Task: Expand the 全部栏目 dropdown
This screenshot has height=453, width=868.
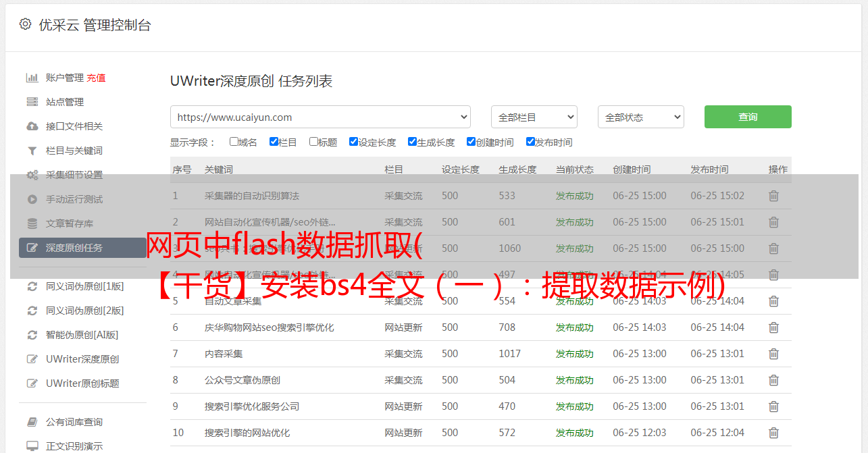Action: pos(534,117)
